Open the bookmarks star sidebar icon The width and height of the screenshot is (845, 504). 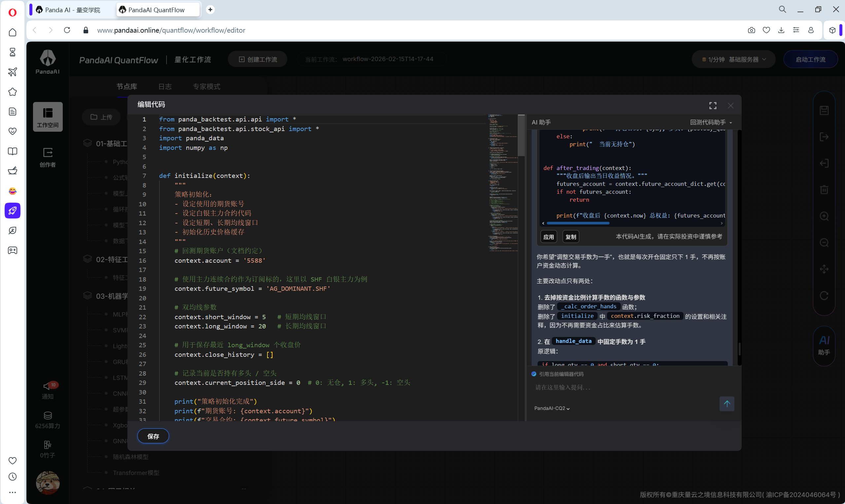click(13, 92)
